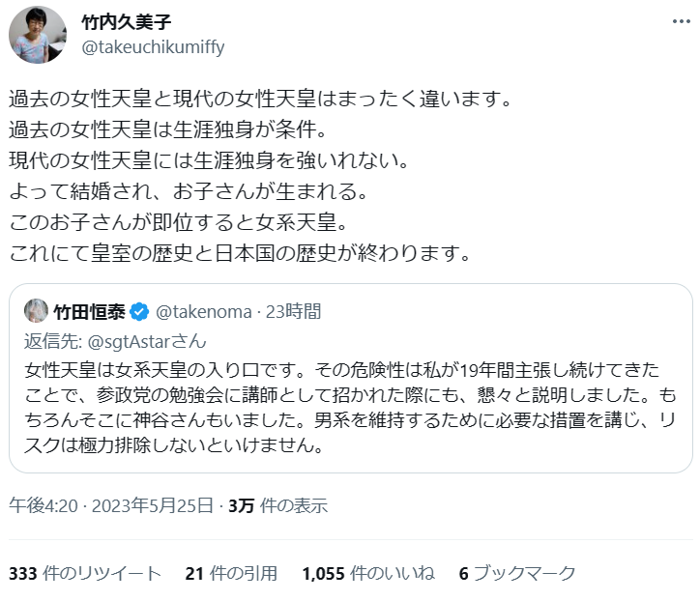
Task: Click the verified badge next to 竹田恒泰
Action: 139,311
